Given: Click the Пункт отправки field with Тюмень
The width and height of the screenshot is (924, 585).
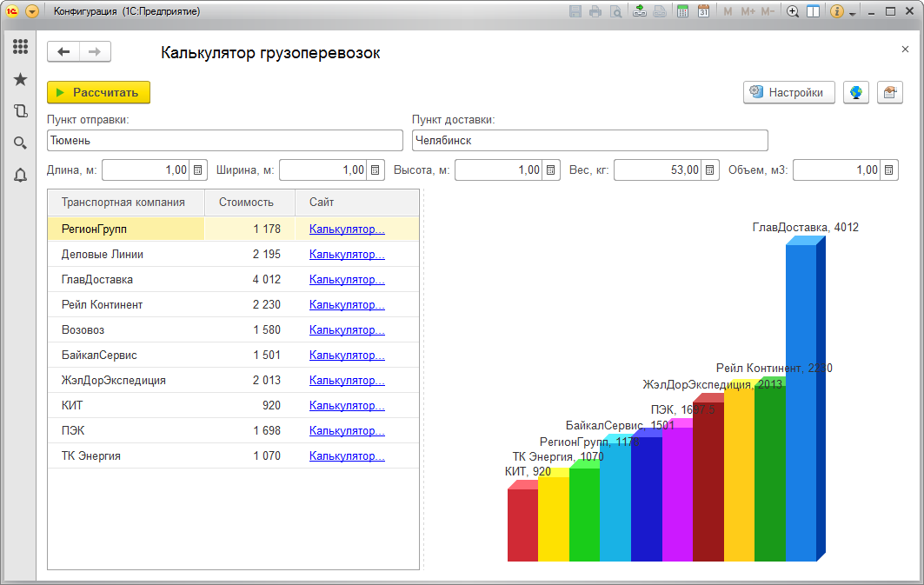Looking at the screenshot, I should pyautogui.click(x=225, y=140).
